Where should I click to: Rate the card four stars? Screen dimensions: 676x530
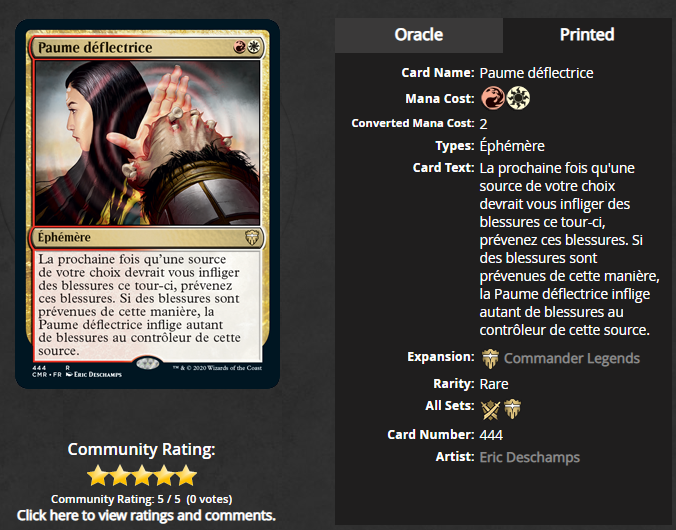164,475
